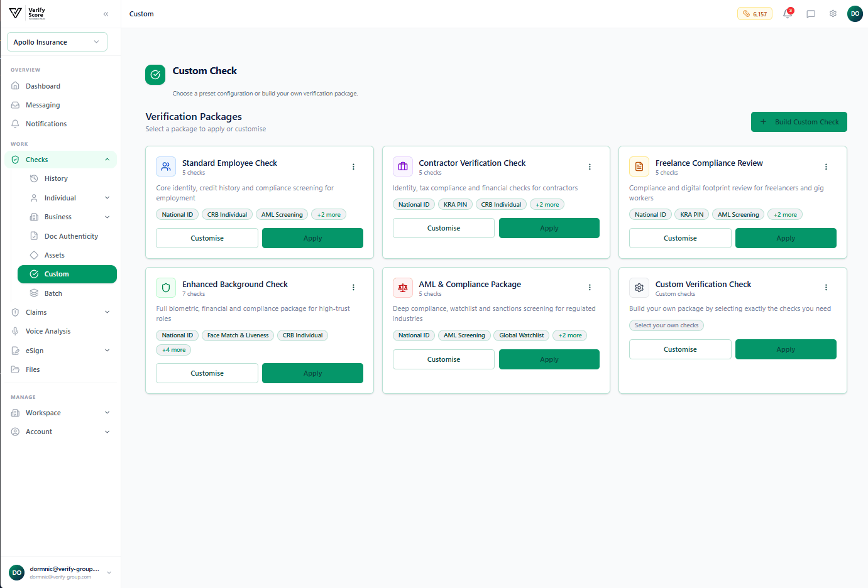
Task: Customise the Freelance Compliance Review
Action: click(x=680, y=238)
